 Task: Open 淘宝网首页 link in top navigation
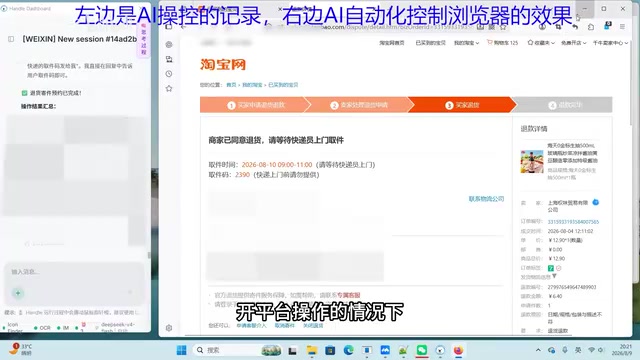tap(391, 43)
